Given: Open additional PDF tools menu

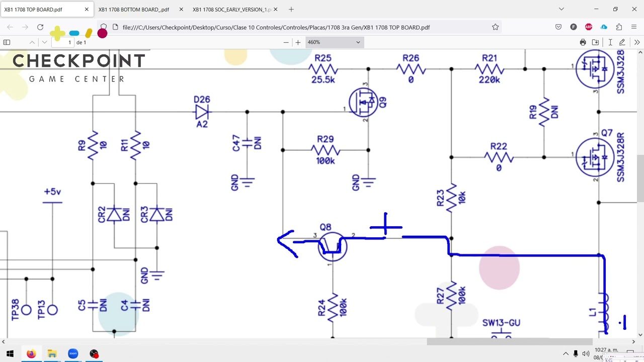Looking at the screenshot, I should pyautogui.click(x=637, y=42).
